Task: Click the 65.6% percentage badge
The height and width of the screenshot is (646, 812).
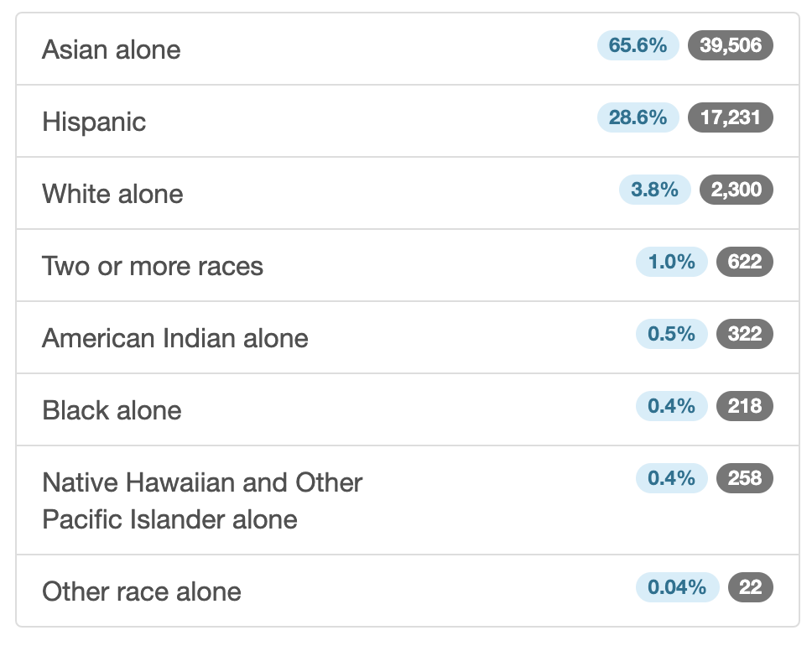Action: coord(638,45)
